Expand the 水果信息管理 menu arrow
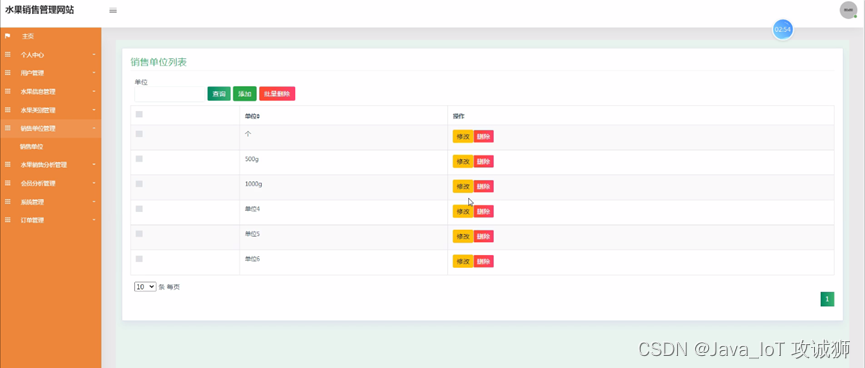The height and width of the screenshot is (368, 865). pyautogui.click(x=94, y=92)
